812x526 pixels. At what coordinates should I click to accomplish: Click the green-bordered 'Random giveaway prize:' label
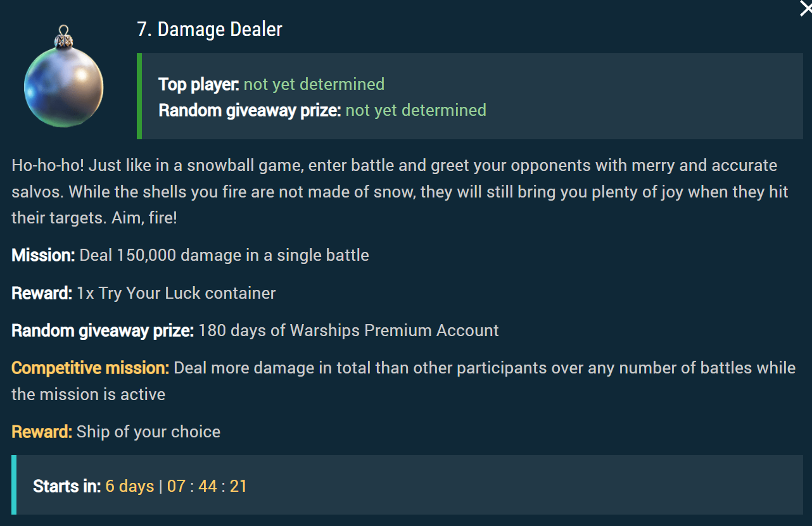[x=250, y=110]
